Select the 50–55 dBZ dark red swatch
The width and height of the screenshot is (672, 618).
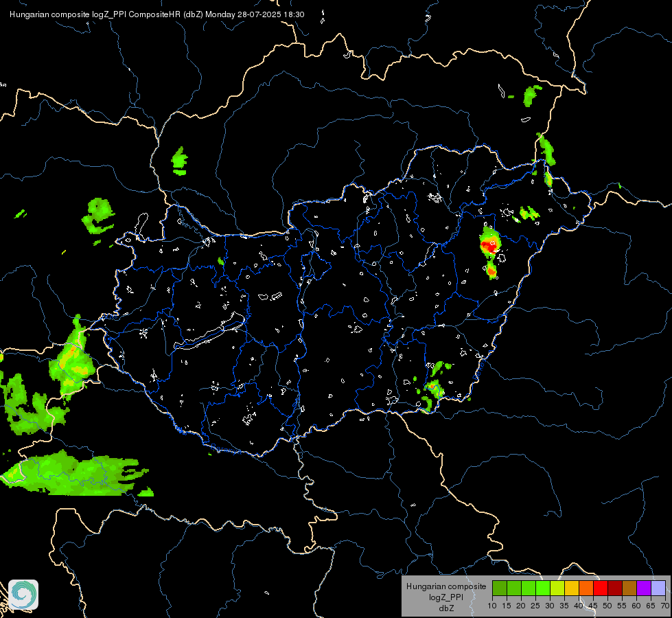615,588
